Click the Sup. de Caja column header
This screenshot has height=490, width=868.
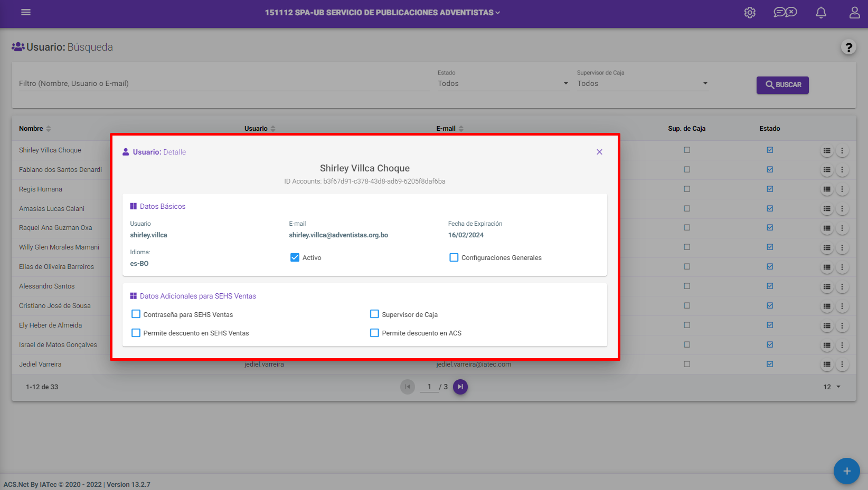click(x=686, y=129)
